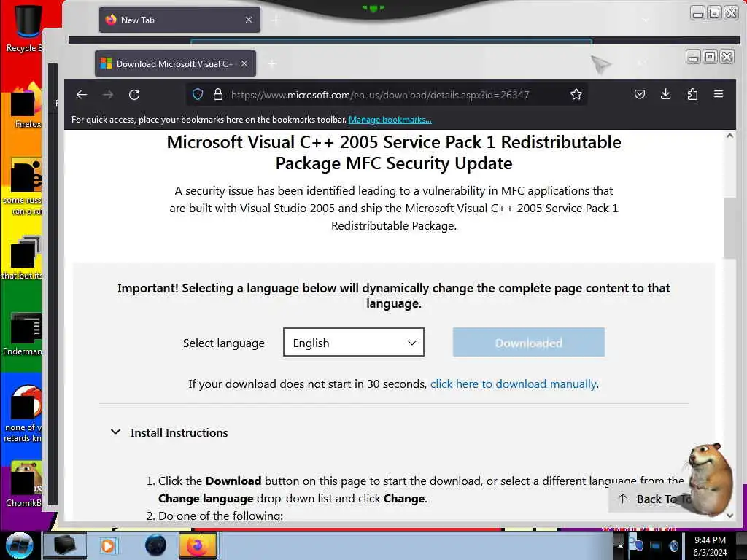The height and width of the screenshot is (560, 747).
Task: Click the black box taskbar icon
Action: (65, 545)
